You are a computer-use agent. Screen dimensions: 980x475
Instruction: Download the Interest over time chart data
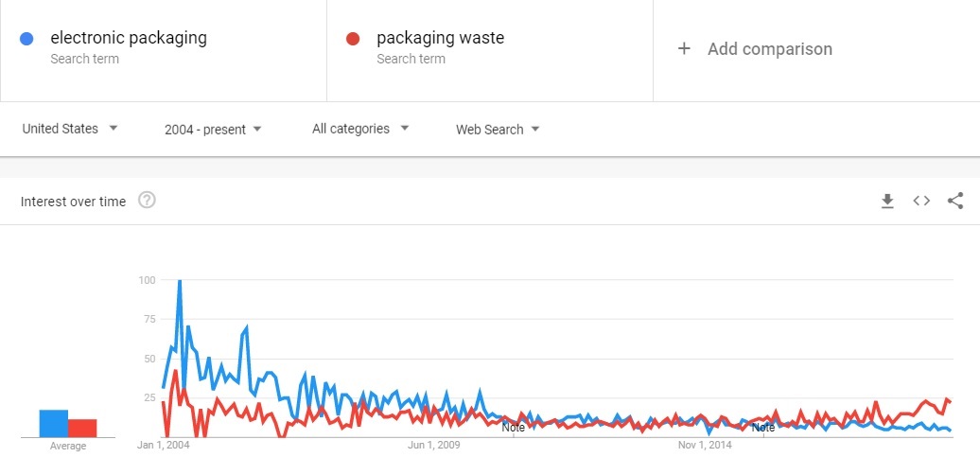[x=887, y=201]
